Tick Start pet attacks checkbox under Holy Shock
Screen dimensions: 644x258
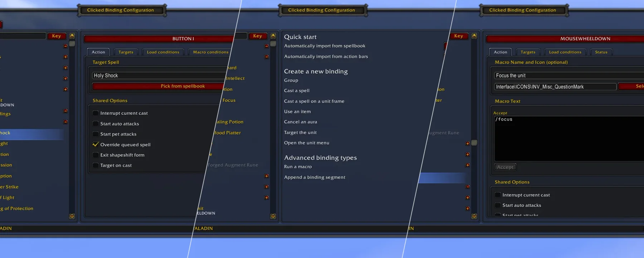click(96, 134)
